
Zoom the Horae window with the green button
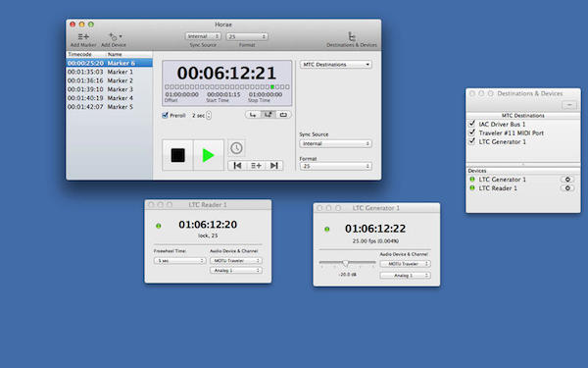(91, 25)
